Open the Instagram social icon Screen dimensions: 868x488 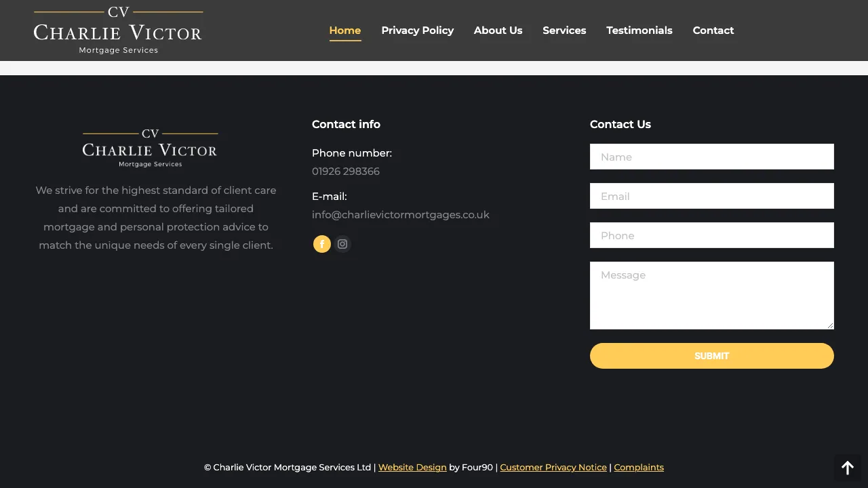coord(342,244)
